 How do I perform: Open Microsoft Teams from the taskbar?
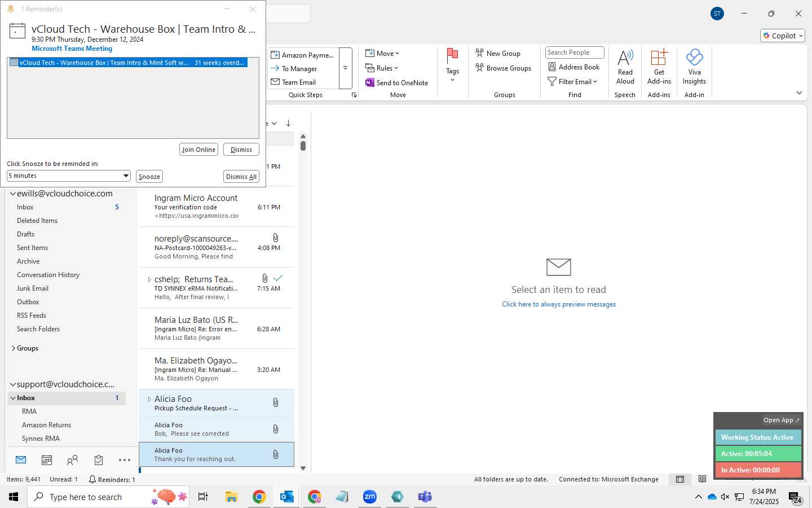425,497
